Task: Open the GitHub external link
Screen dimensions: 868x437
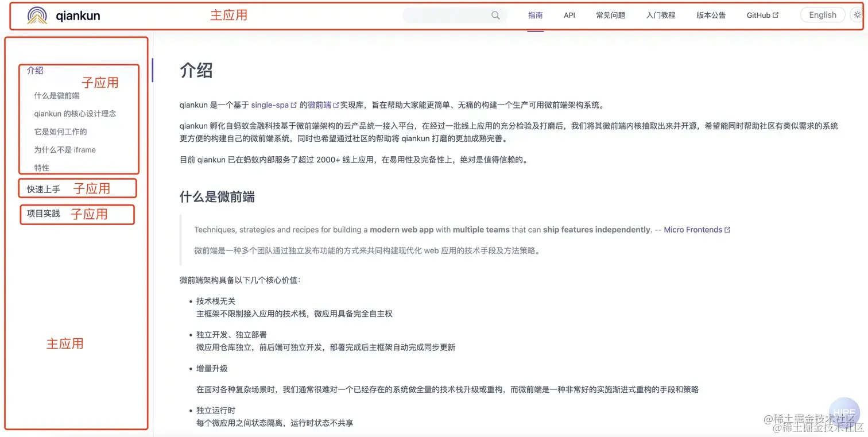Action: coord(762,16)
